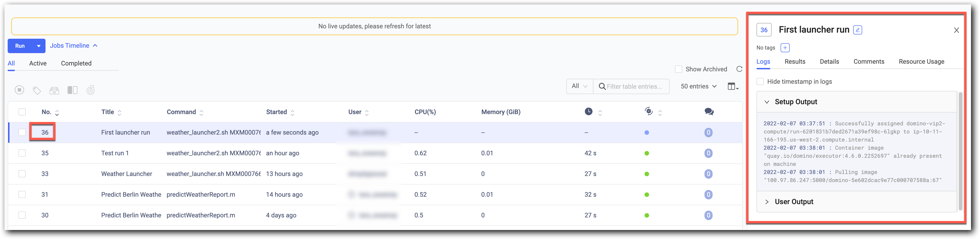Open the column chooser icon
980x239 pixels.
coord(733,87)
